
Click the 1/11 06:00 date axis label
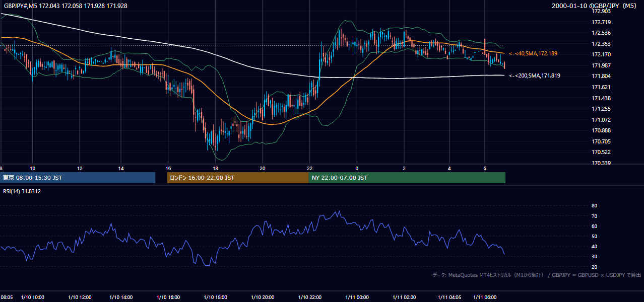coord(485,297)
